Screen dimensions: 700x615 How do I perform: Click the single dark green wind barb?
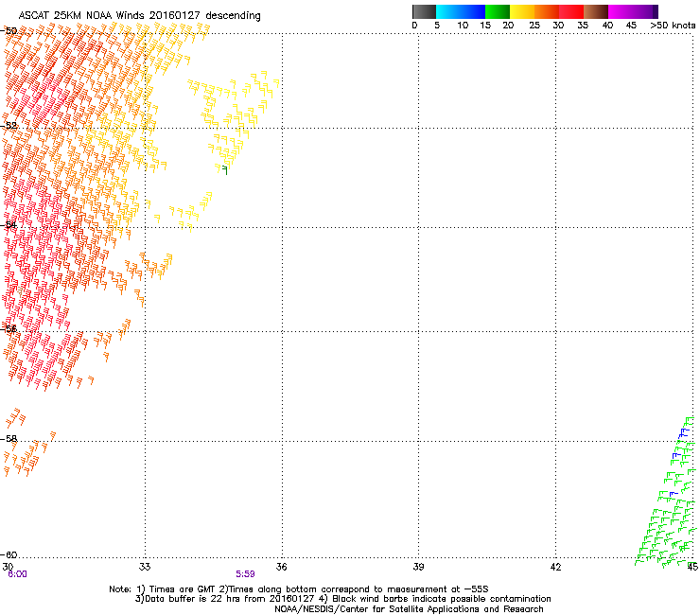pyautogui.click(x=225, y=170)
